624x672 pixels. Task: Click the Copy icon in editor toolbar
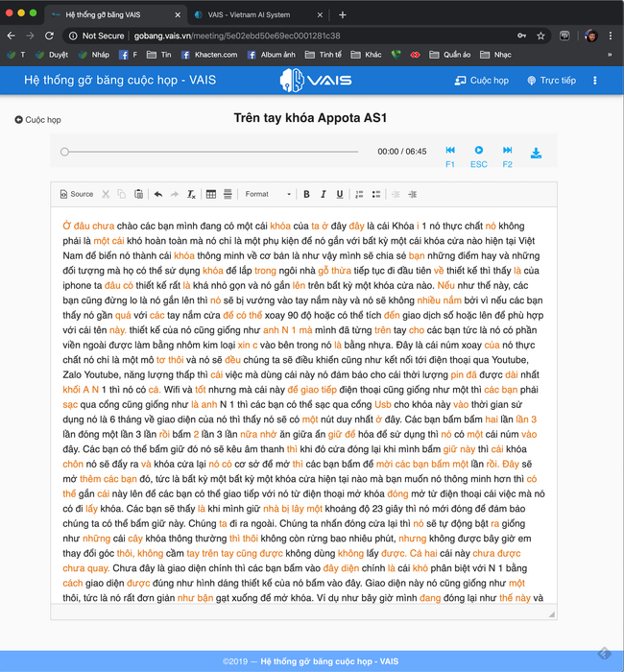[x=122, y=194]
